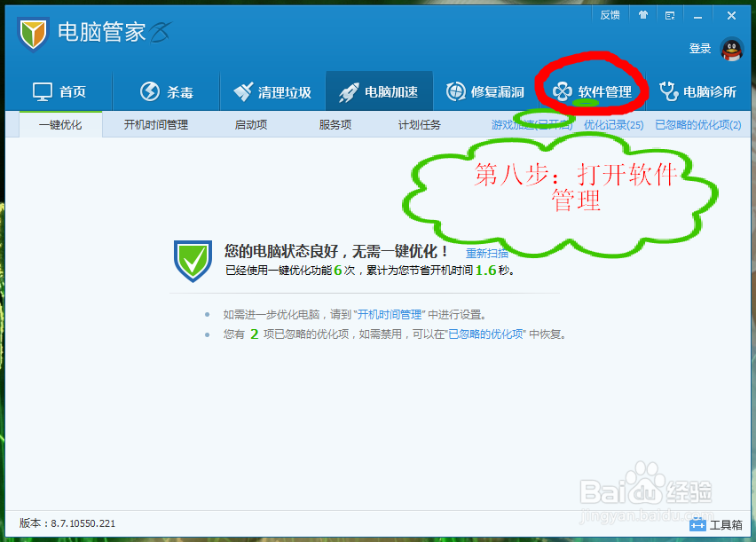Click the 电脑管家 shield logo
Screen dimensions: 756x542
[33, 34]
